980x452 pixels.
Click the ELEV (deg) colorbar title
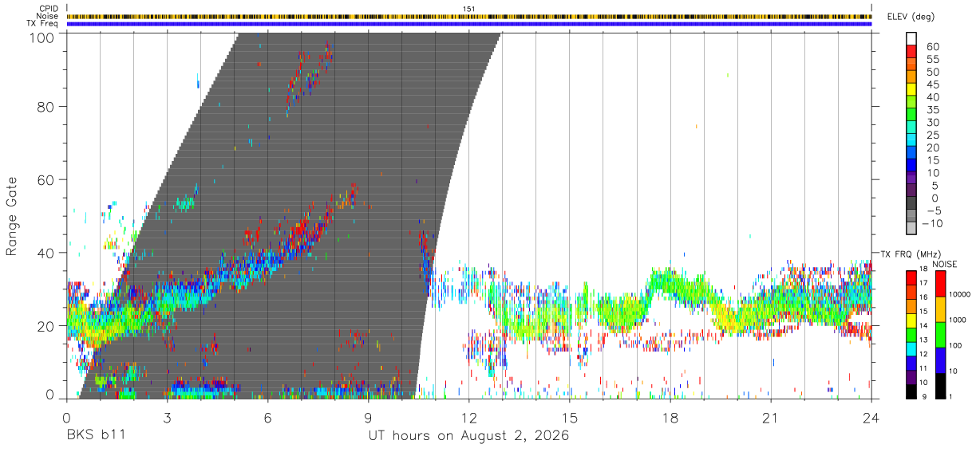[x=911, y=17]
